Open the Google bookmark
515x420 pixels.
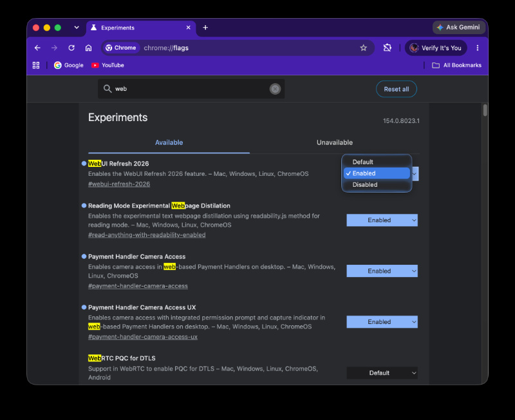[x=69, y=65]
